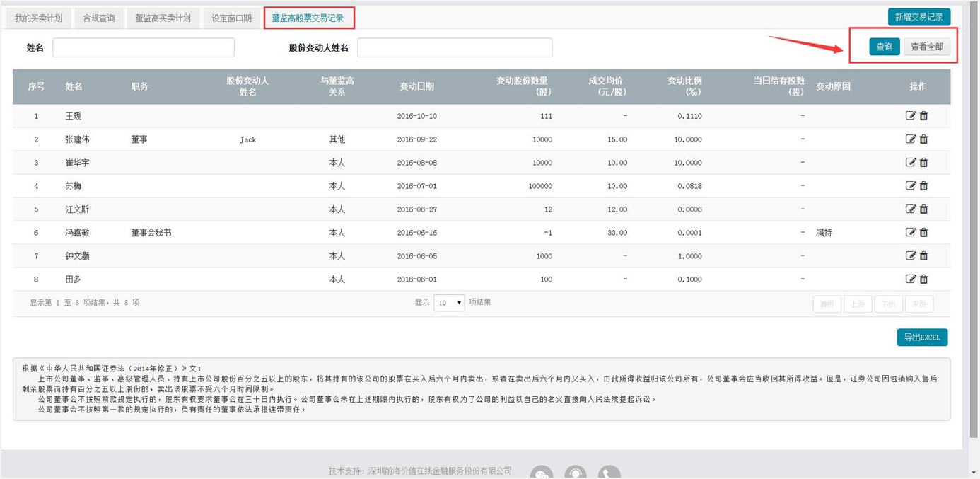Click the 查询 search button
Image resolution: width=980 pixels, height=479 pixels.
[x=885, y=47]
